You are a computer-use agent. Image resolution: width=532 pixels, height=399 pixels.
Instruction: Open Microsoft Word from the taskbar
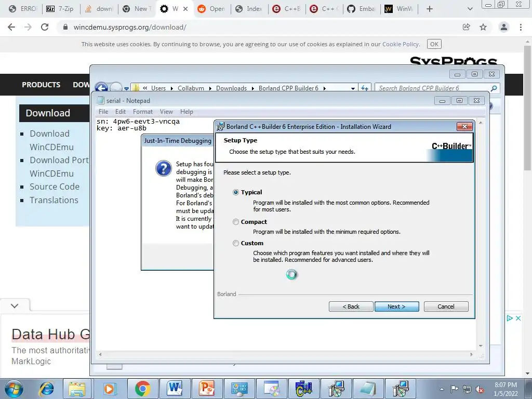(175, 389)
